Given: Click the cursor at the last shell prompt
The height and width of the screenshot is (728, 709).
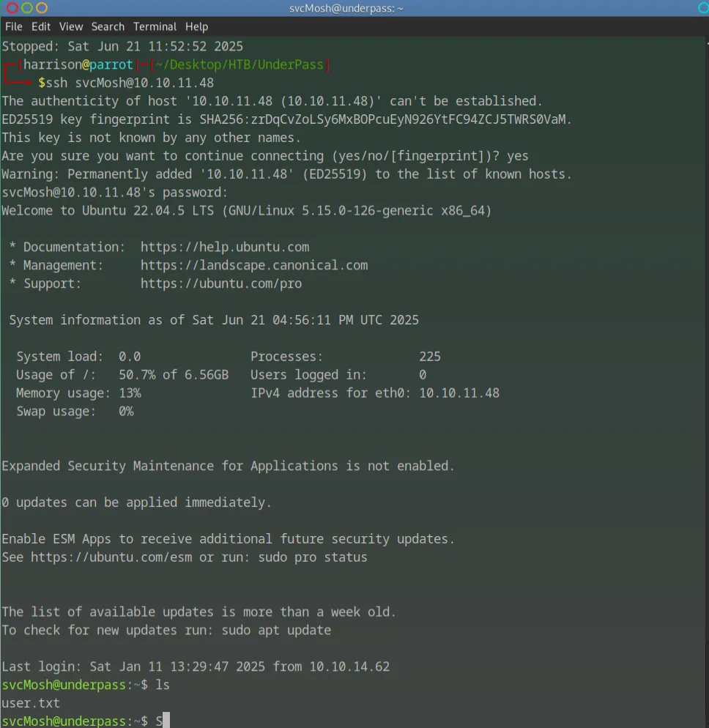Looking at the screenshot, I should (x=166, y=721).
